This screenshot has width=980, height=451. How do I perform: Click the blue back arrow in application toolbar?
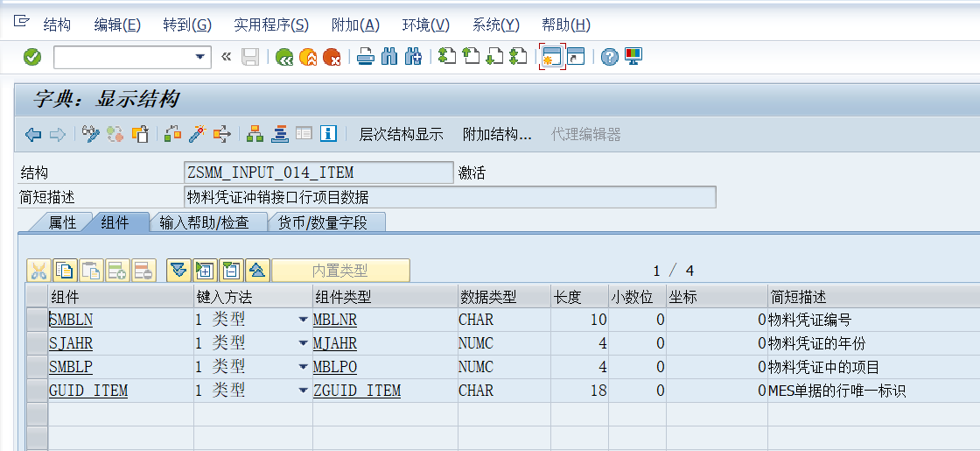click(33, 134)
